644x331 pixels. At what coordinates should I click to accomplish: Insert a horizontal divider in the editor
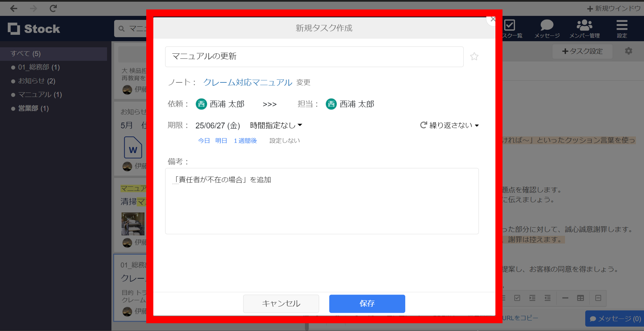566,298
